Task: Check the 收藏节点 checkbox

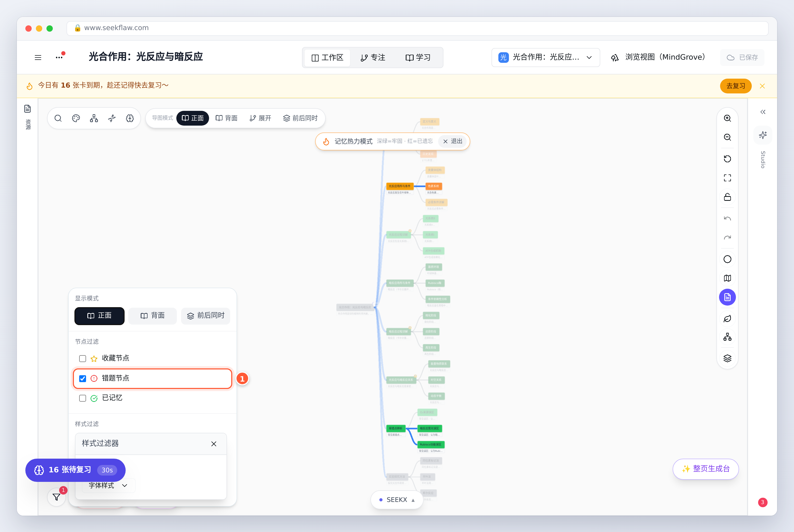Action: [x=82, y=359]
